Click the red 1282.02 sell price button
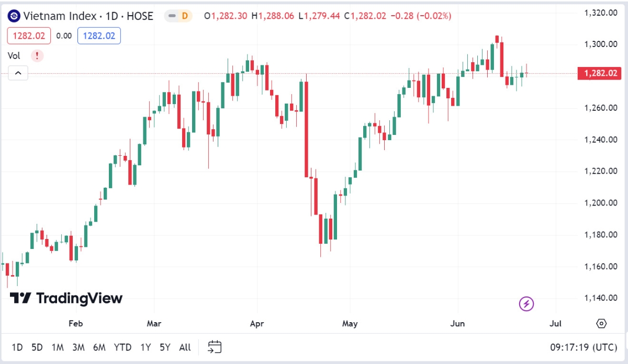 [x=29, y=36]
